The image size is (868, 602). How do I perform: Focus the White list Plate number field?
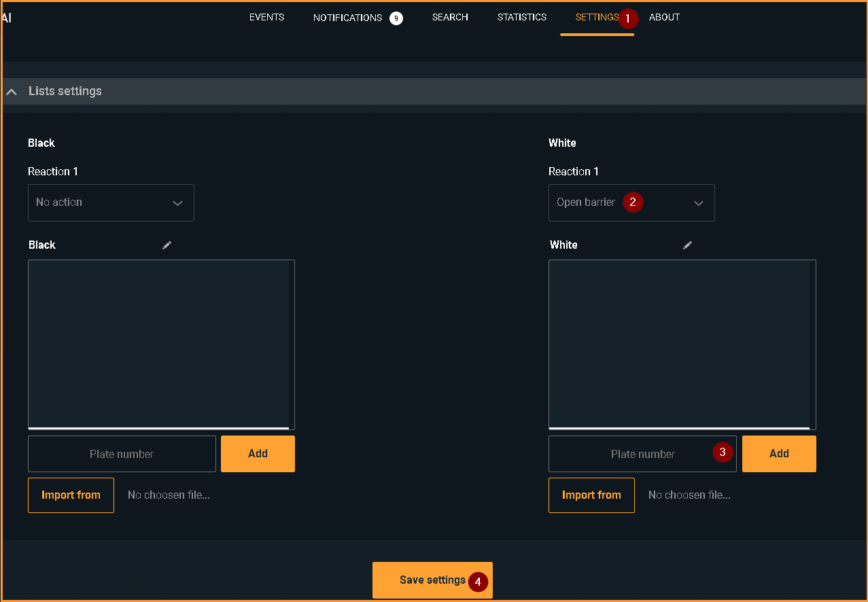(x=642, y=454)
